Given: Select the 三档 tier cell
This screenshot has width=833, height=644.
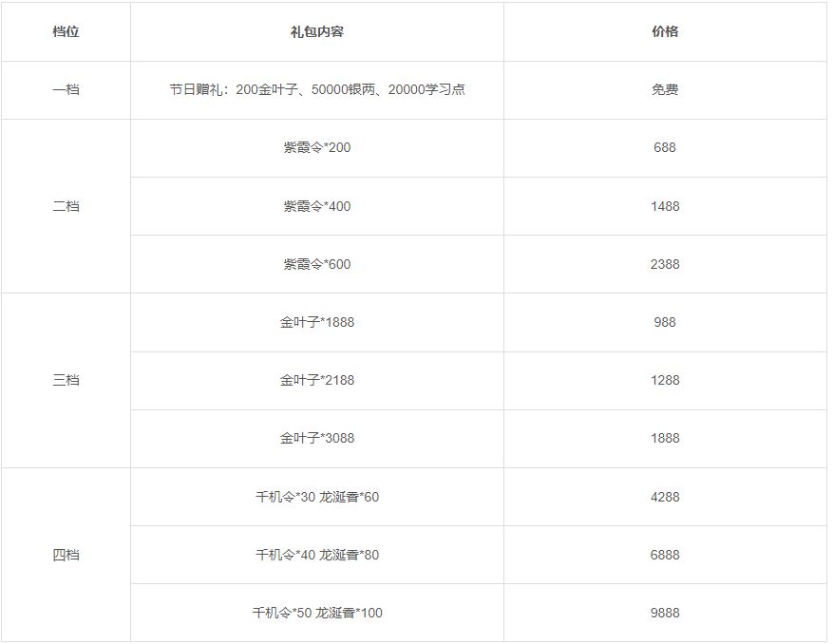Looking at the screenshot, I should (66, 380).
